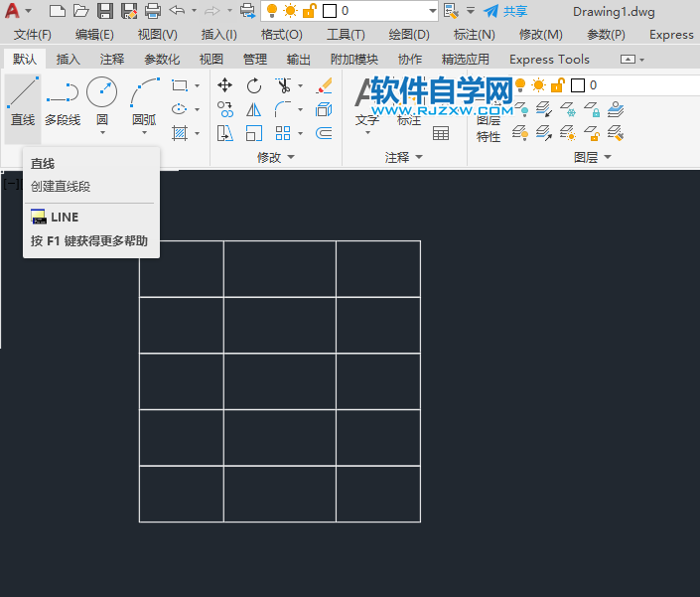
Task: Click the Match Layer icon
Action: [616, 133]
